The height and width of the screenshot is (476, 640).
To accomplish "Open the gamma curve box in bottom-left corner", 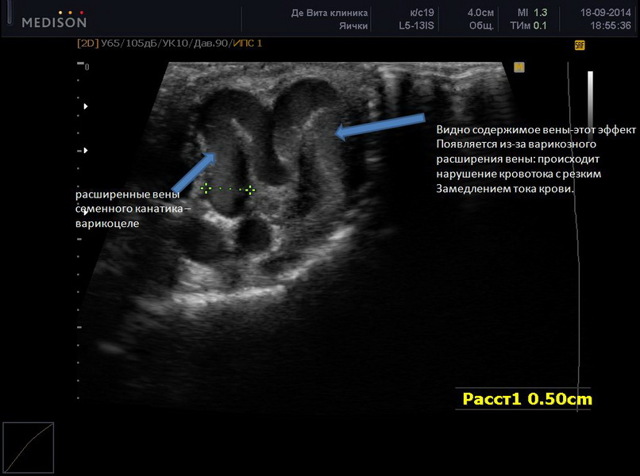I will point(27,447).
